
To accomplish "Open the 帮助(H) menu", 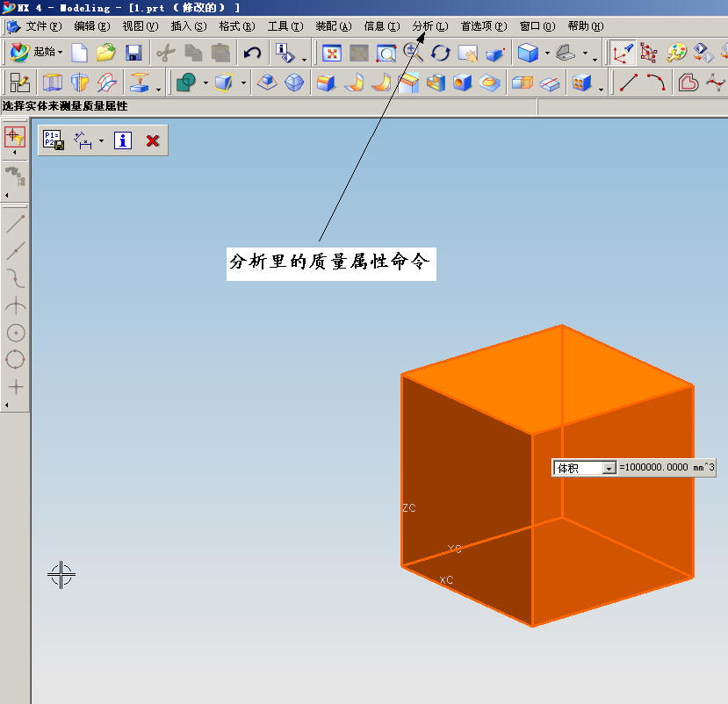I will click(x=586, y=26).
